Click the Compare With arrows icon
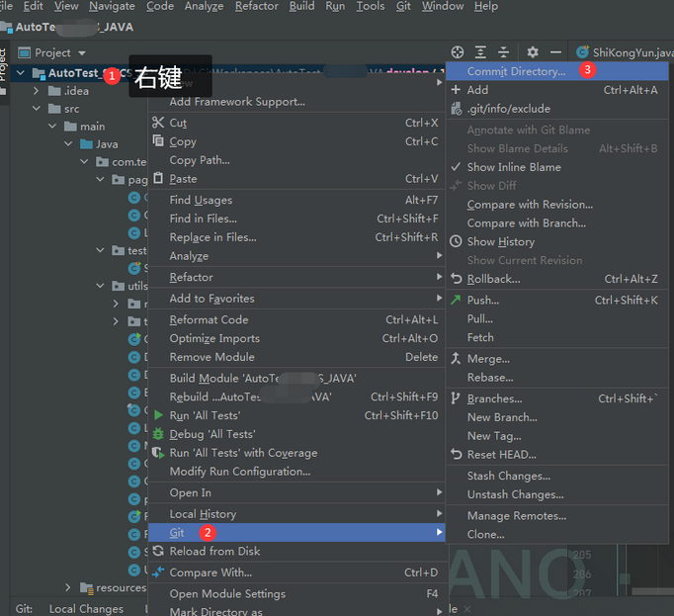 pos(158,572)
